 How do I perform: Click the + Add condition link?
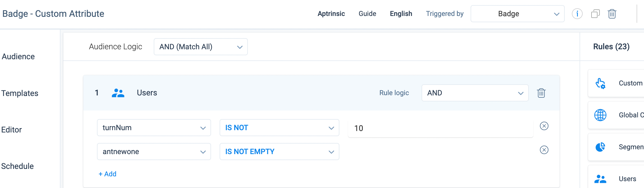(108, 174)
